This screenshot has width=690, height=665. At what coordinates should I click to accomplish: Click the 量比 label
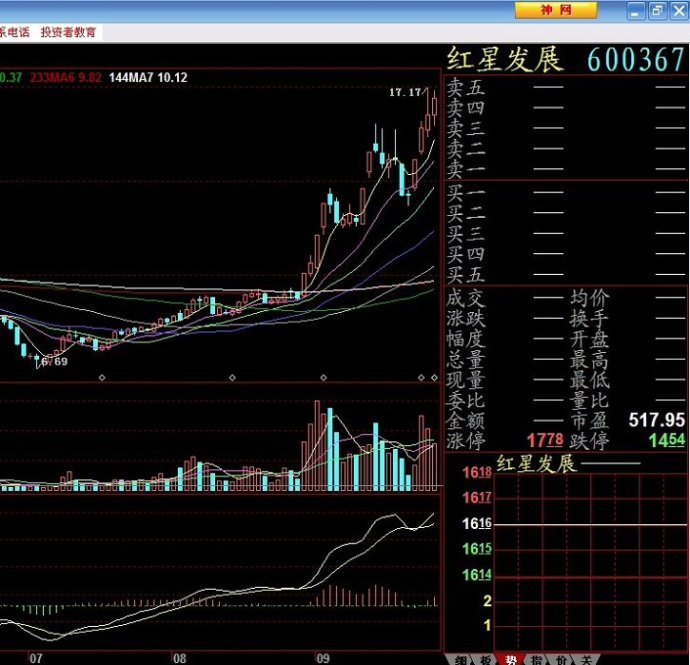tap(590, 400)
